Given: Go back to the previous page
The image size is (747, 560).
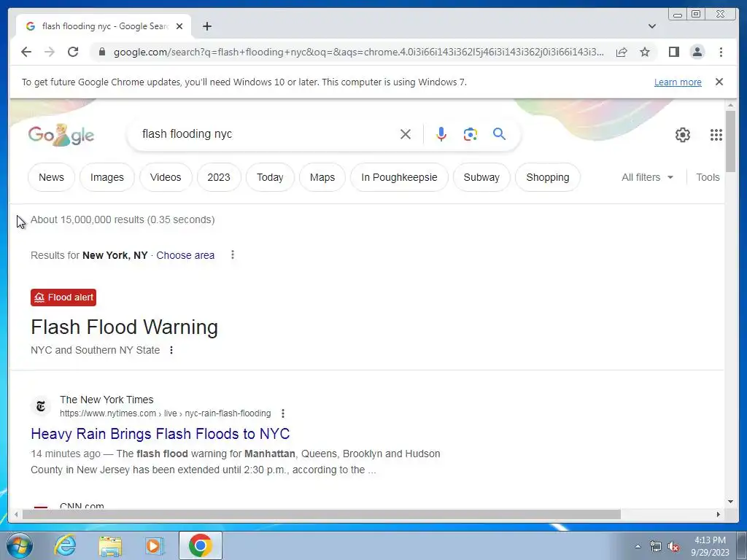Looking at the screenshot, I should pyautogui.click(x=26, y=52).
